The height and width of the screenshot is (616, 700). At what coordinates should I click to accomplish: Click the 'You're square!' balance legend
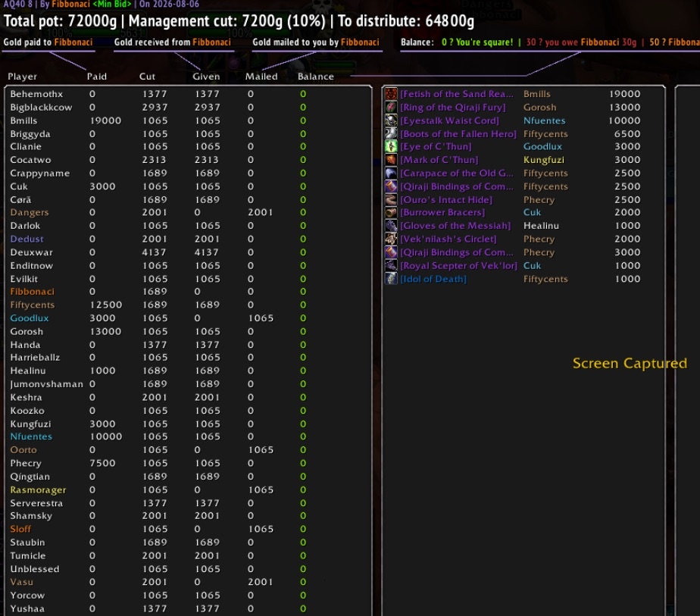pyautogui.click(x=477, y=42)
